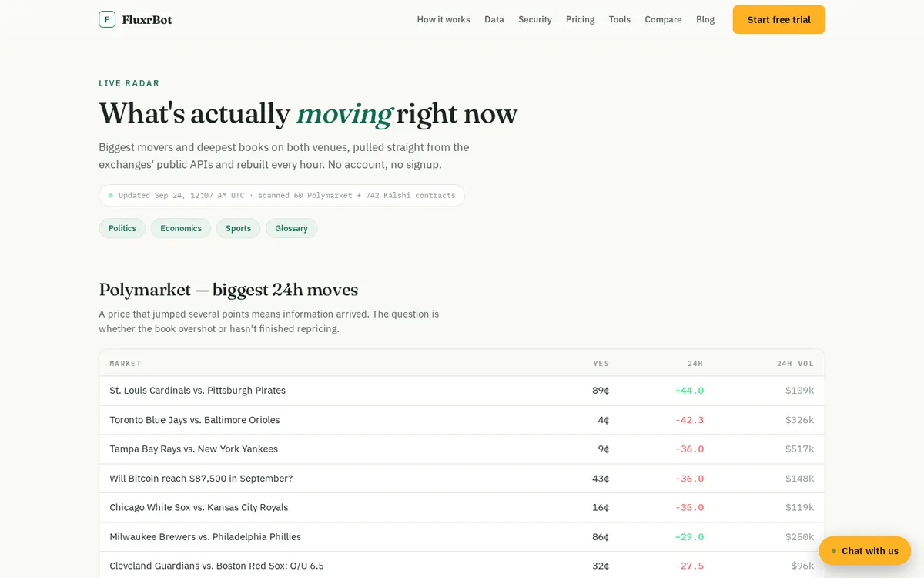Open the Glossary pill
The width and height of the screenshot is (924, 578).
coord(292,228)
